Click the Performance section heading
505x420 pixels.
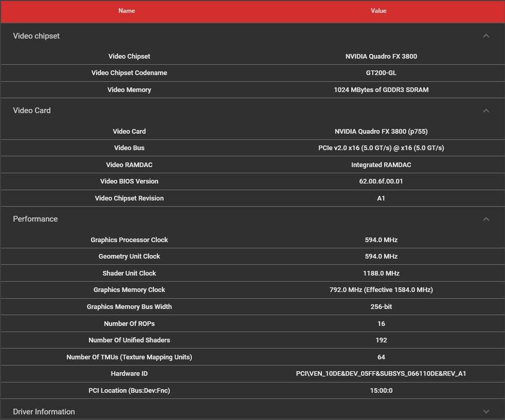click(35, 219)
